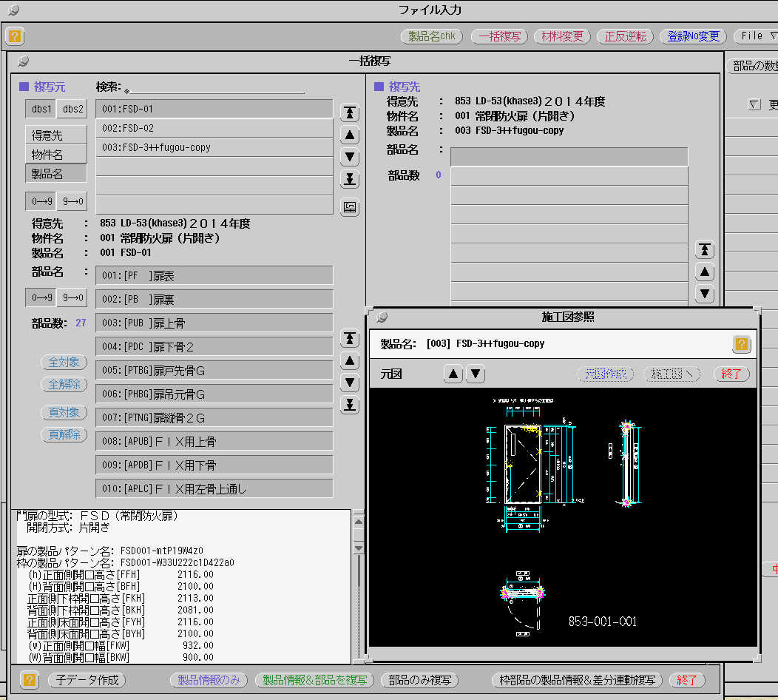778x700 pixels.
Task: Select part 005:[PTBG]扉戸先骨G
Action: pyautogui.click(x=214, y=371)
